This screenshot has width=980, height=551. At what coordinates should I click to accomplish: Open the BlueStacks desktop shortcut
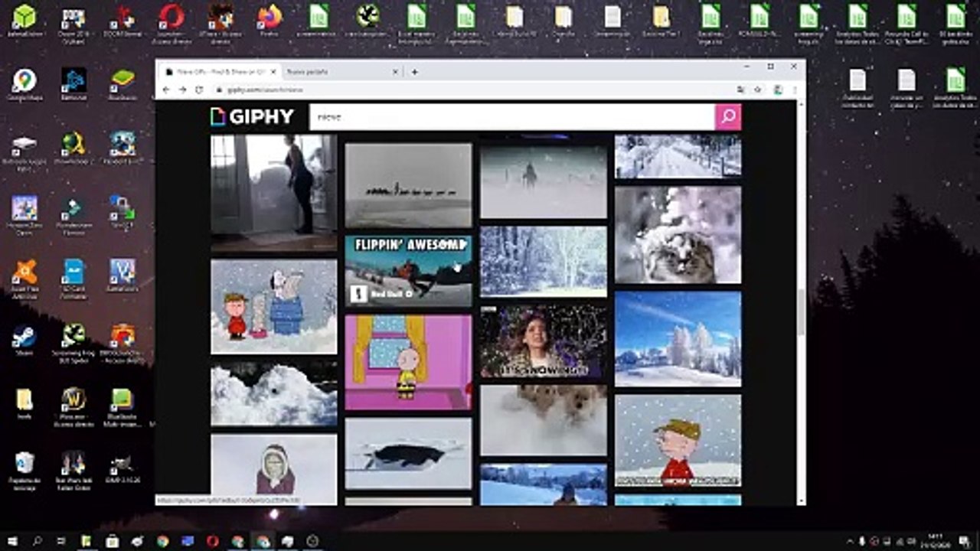click(x=122, y=84)
